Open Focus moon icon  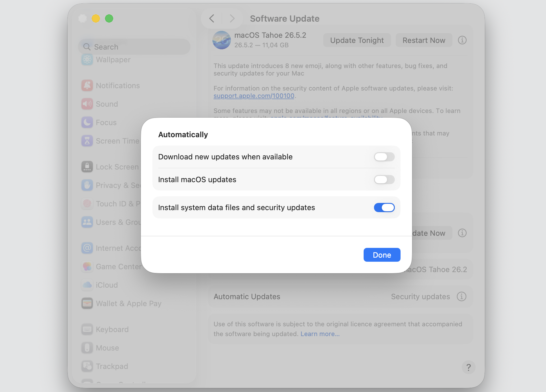pyautogui.click(x=87, y=122)
